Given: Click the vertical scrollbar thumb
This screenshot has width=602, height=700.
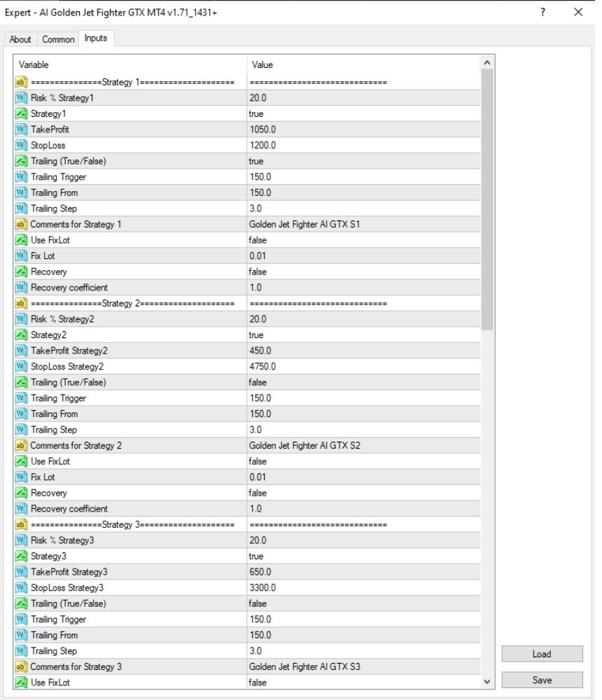Looking at the screenshot, I should click(486, 199).
